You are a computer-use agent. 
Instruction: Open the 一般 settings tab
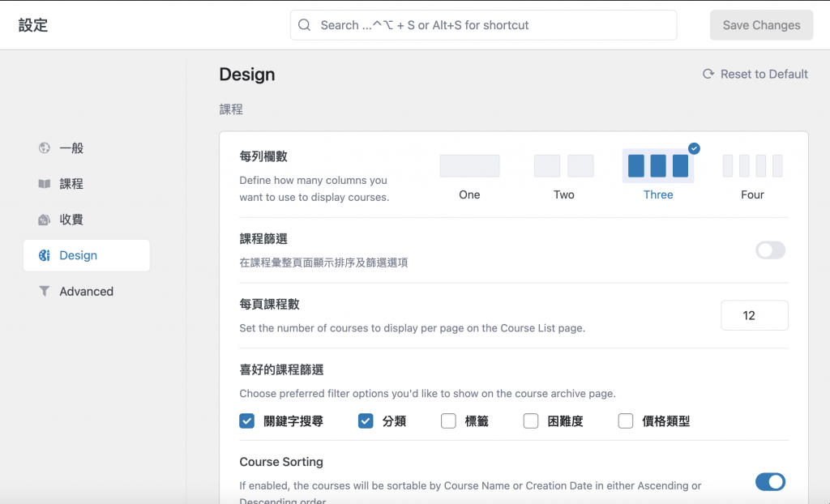[x=71, y=148]
